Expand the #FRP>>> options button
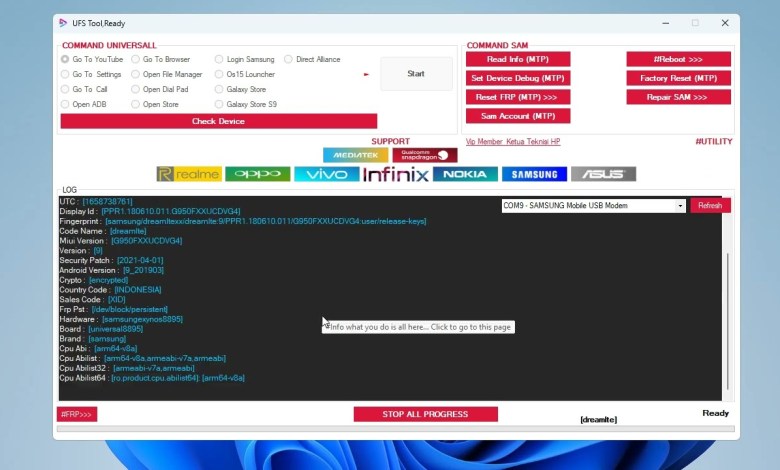780x470 pixels. click(x=77, y=414)
